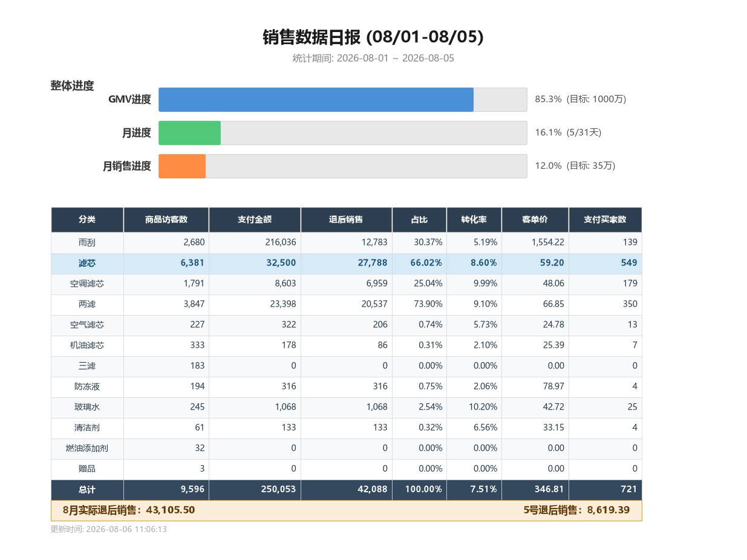Select the 清洁剂 category cell
Viewport: 747px width, 560px height.
(x=87, y=428)
